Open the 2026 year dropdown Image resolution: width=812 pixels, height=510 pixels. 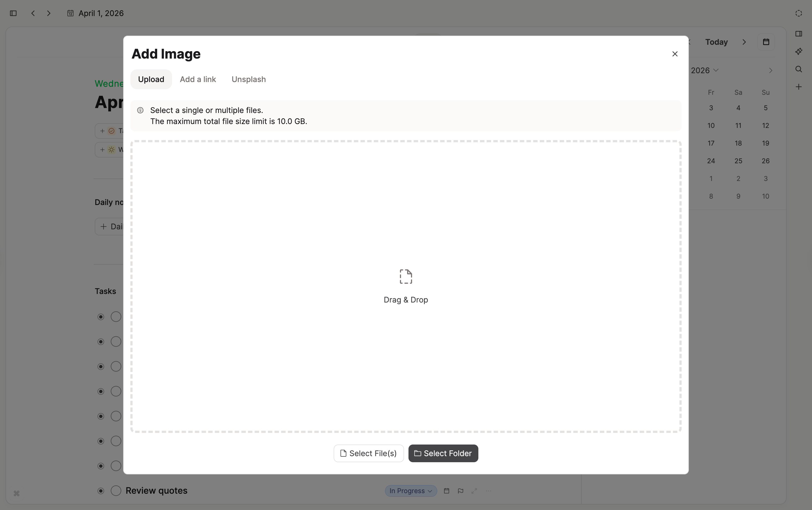(x=704, y=70)
